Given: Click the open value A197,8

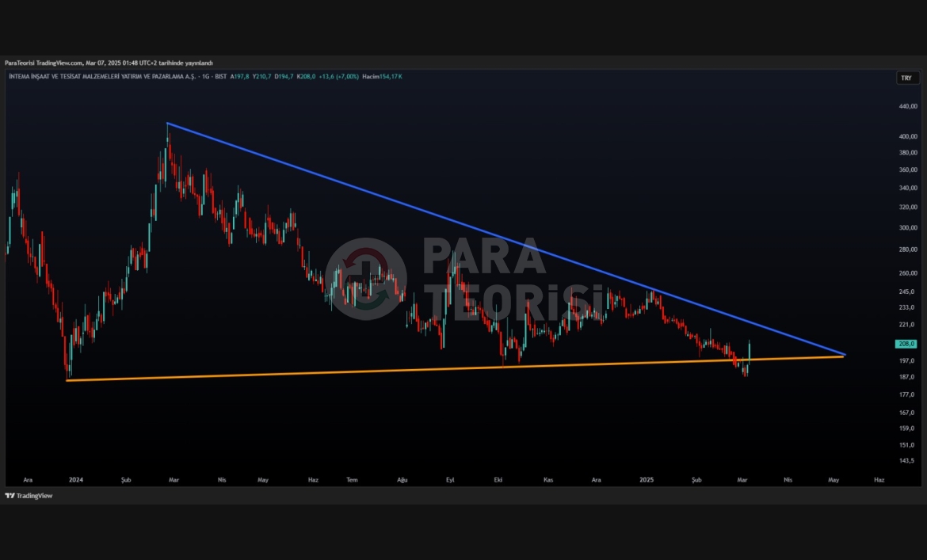Looking at the screenshot, I should (x=239, y=76).
